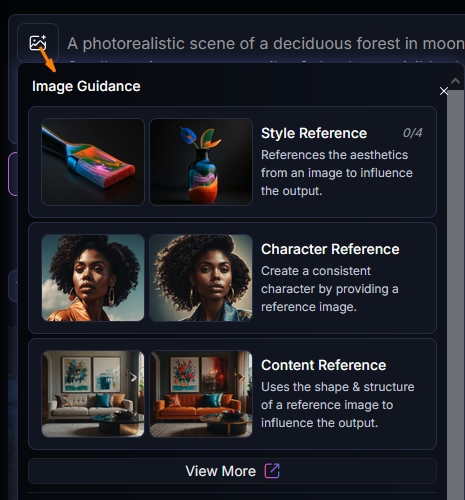Click the Style Reference 0/4 counter

[412, 133]
